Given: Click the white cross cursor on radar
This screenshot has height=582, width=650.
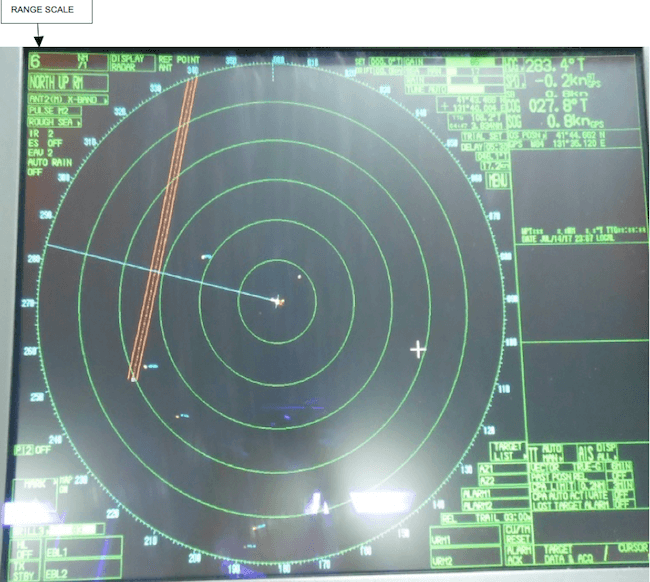Looking at the screenshot, I should (418, 350).
